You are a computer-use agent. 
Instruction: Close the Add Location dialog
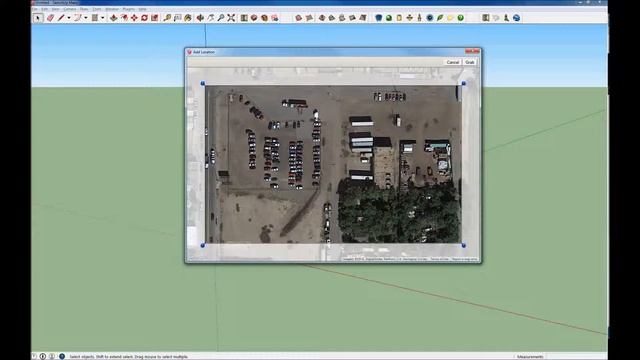click(x=472, y=51)
